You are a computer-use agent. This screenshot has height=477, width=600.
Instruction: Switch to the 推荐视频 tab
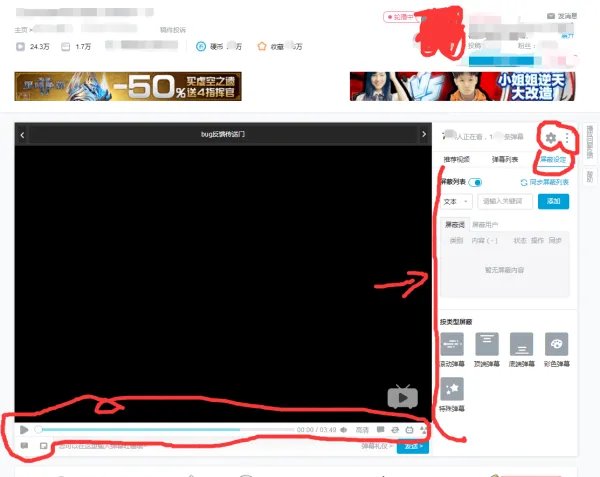tap(457, 160)
